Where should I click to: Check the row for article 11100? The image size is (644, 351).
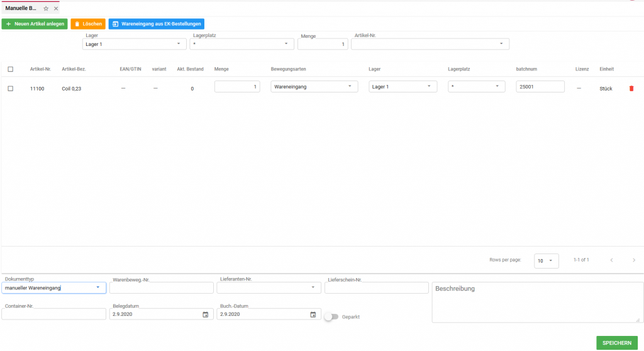[x=10, y=89]
